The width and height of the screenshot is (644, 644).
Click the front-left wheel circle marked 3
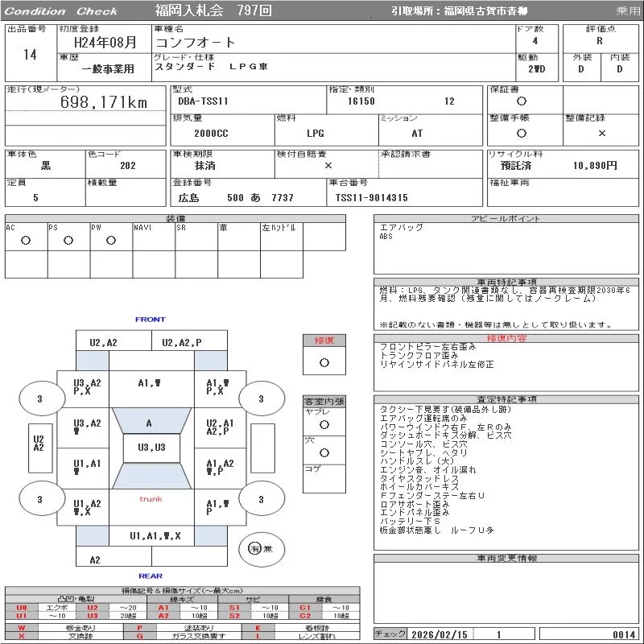pyautogui.click(x=39, y=398)
